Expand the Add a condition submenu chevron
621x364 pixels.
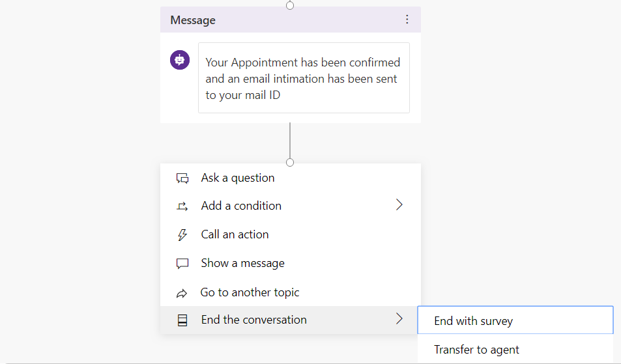399,205
